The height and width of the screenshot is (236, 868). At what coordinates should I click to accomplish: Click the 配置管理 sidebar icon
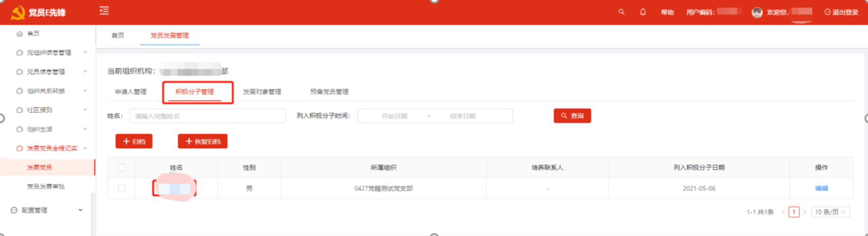tap(14, 210)
